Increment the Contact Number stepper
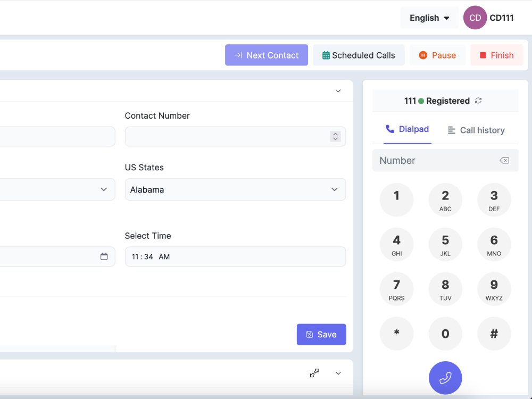The height and width of the screenshot is (399, 532). click(x=335, y=134)
